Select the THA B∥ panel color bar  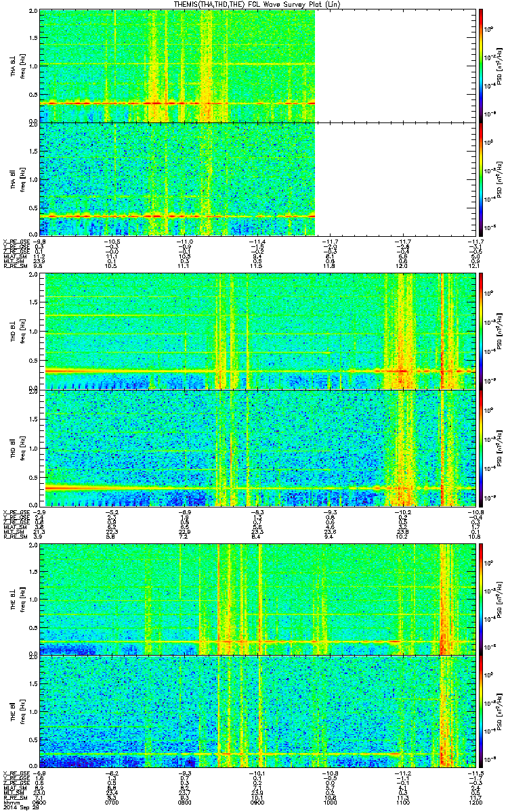tap(480, 179)
